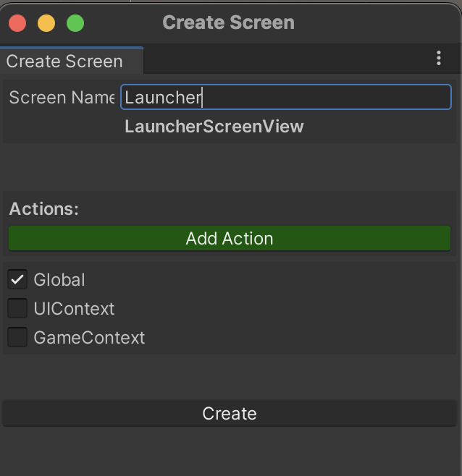Image resolution: width=462 pixels, height=476 pixels.
Task: Click blank area below the Create button
Action: [230, 451]
